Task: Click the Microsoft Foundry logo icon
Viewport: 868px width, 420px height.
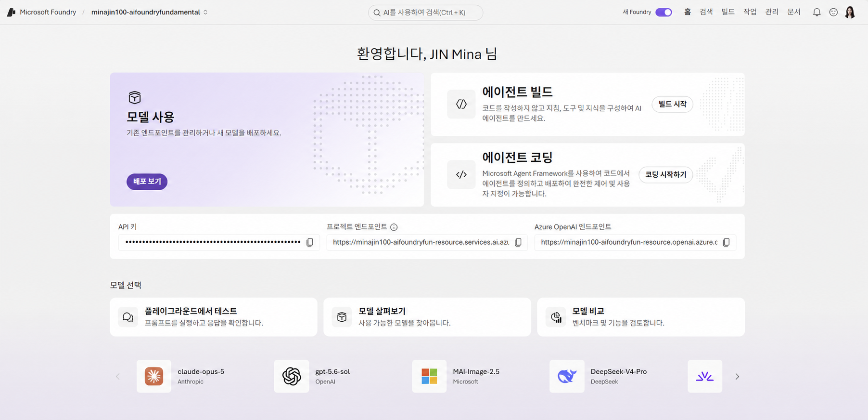Action: click(11, 12)
